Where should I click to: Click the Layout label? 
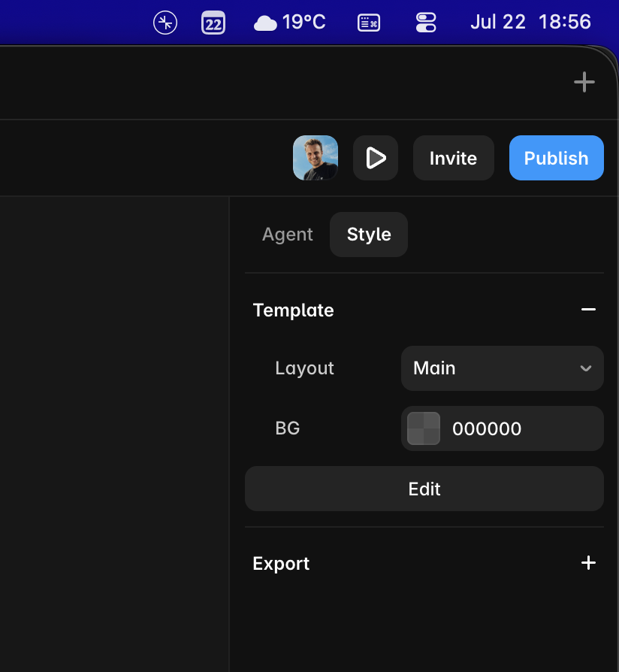304,368
